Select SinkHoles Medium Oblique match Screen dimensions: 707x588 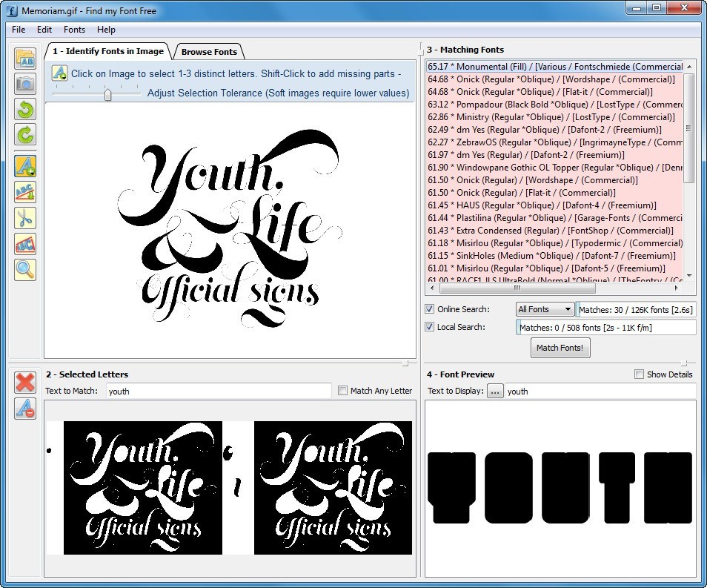pyautogui.click(x=554, y=256)
